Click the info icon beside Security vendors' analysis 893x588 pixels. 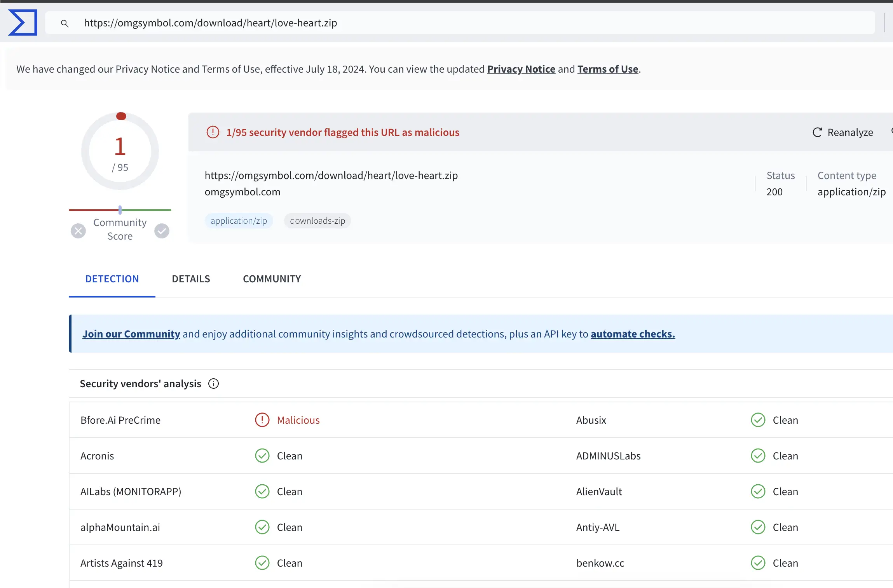click(x=213, y=384)
